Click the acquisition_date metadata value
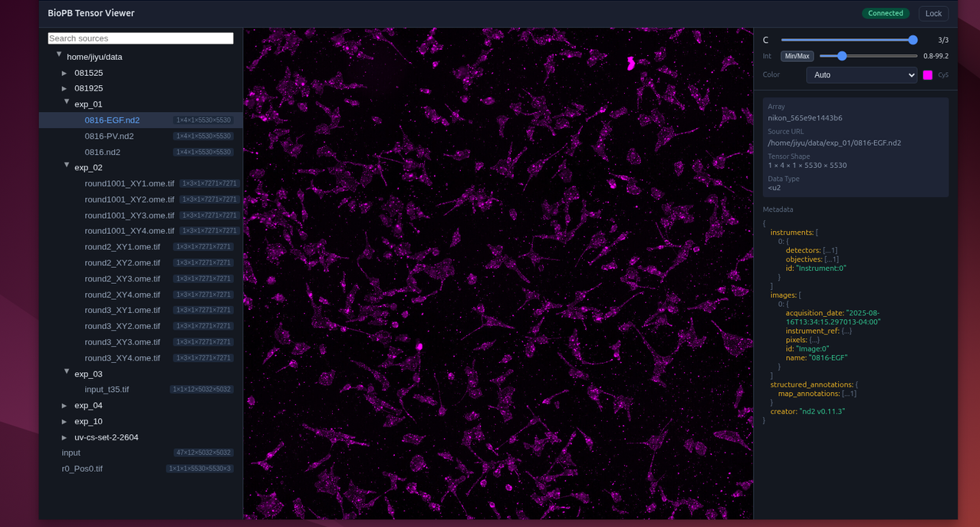This screenshot has height=527, width=980. point(833,318)
